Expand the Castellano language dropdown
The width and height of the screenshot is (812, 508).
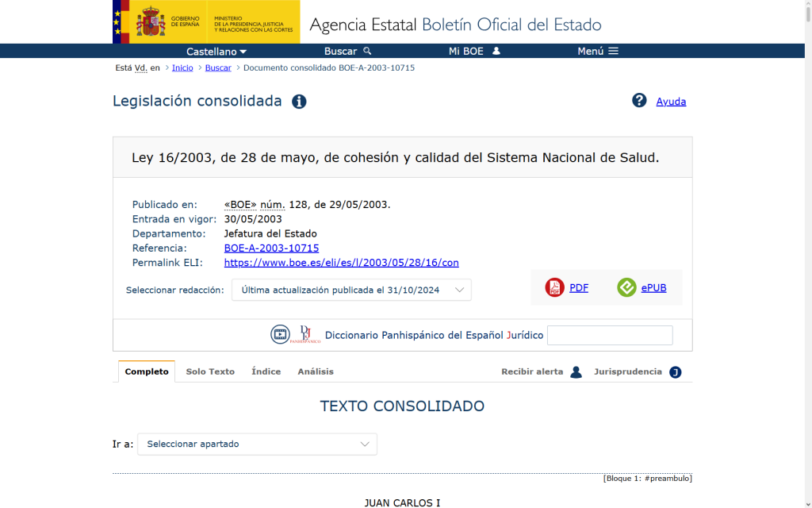point(216,51)
